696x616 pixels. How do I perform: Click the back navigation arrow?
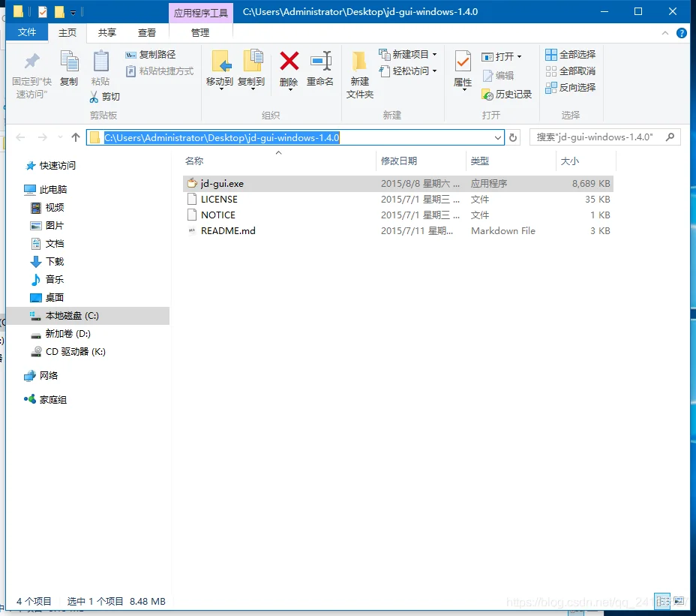click(20, 137)
